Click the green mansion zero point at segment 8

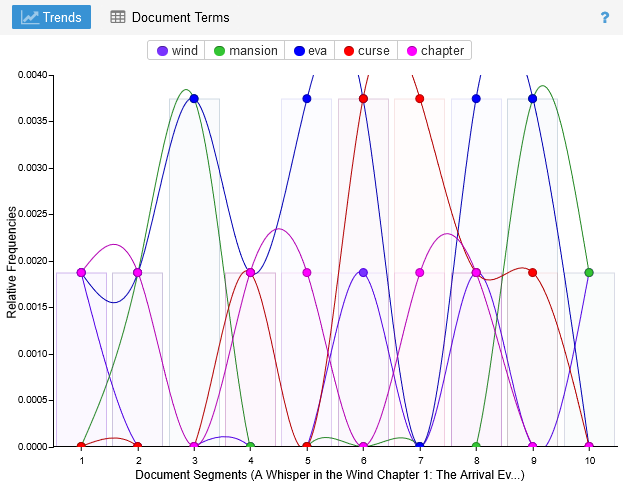pyautogui.click(x=476, y=446)
